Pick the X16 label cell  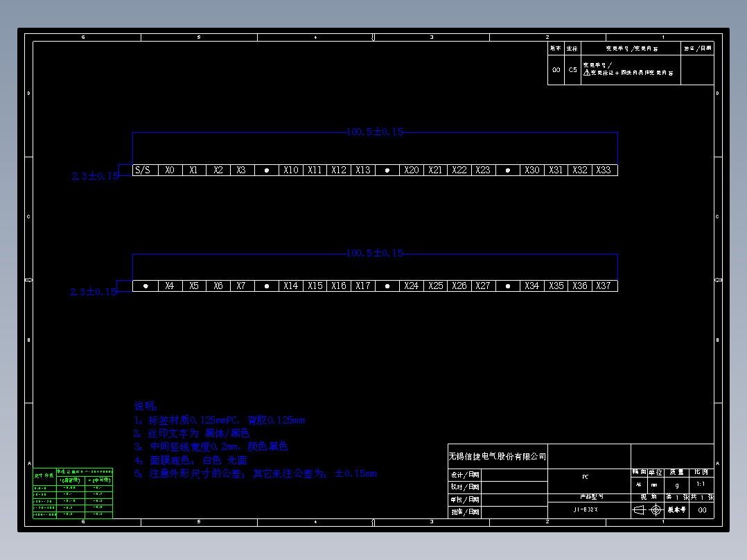[340, 286]
